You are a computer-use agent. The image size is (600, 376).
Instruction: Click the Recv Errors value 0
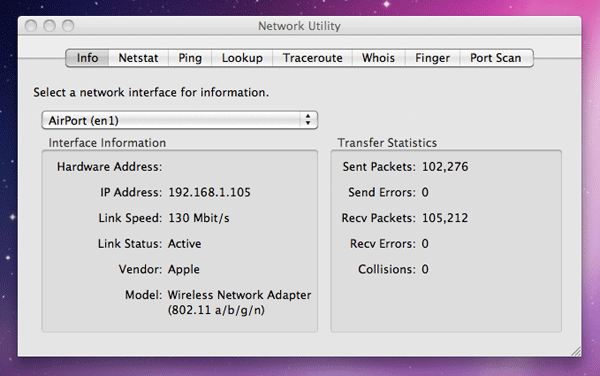pos(425,244)
